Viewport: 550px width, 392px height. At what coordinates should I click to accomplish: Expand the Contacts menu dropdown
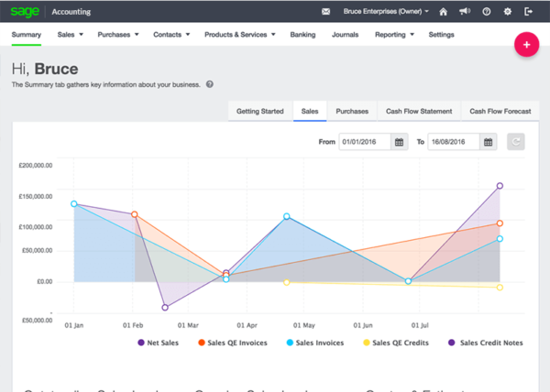click(171, 34)
